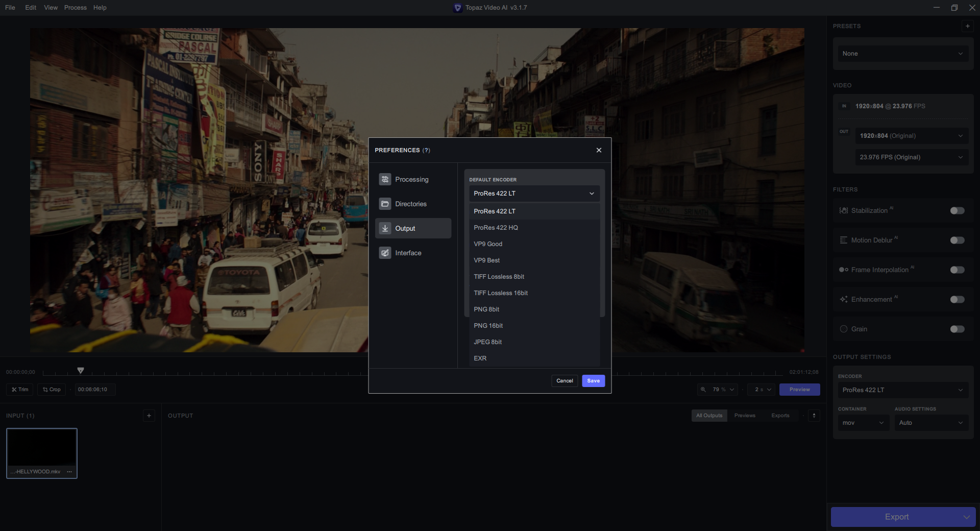Viewport: 980px width, 531px height.
Task: Switch to the Previews tab
Action: pyautogui.click(x=745, y=416)
